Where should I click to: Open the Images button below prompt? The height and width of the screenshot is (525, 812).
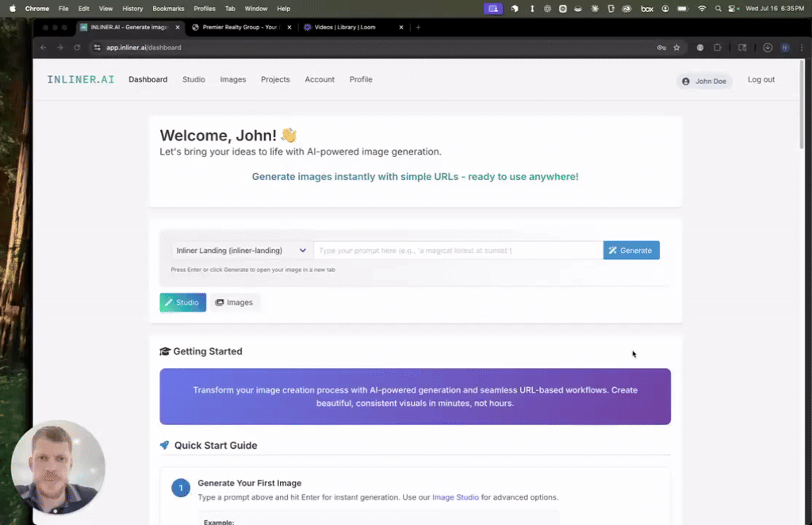pos(234,302)
